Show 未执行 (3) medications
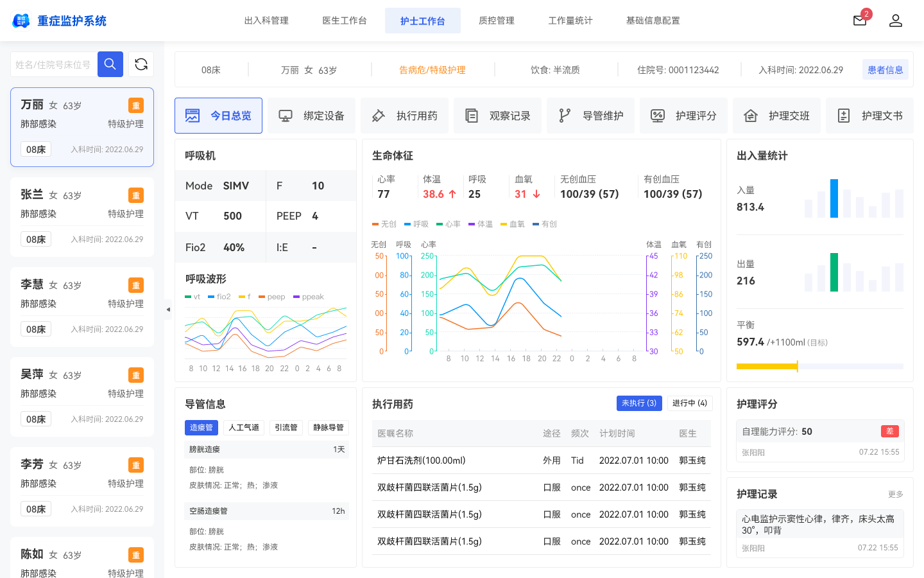This screenshot has height=578, width=924. pos(639,403)
